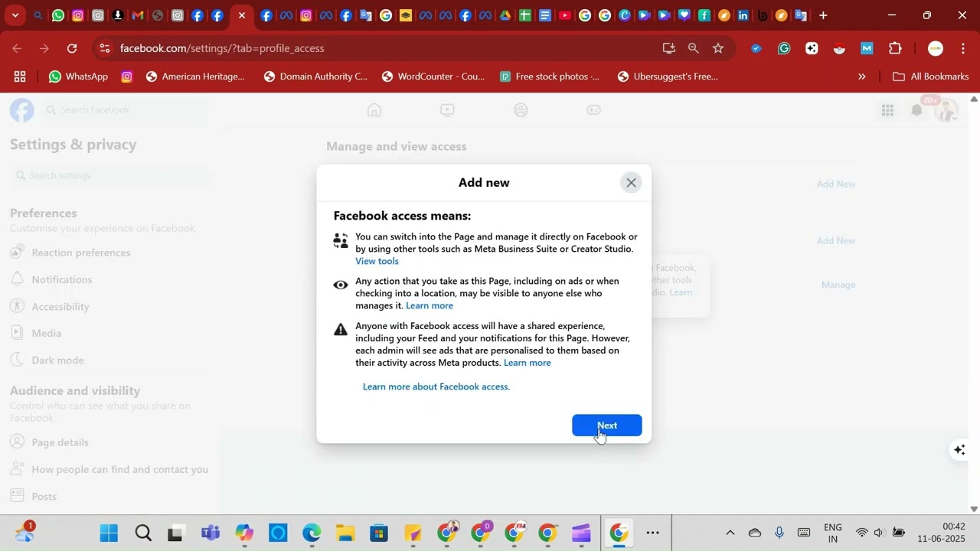Image resolution: width=980 pixels, height=551 pixels.
Task: Open Facebook menu grid icon
Action: [887, 110]
